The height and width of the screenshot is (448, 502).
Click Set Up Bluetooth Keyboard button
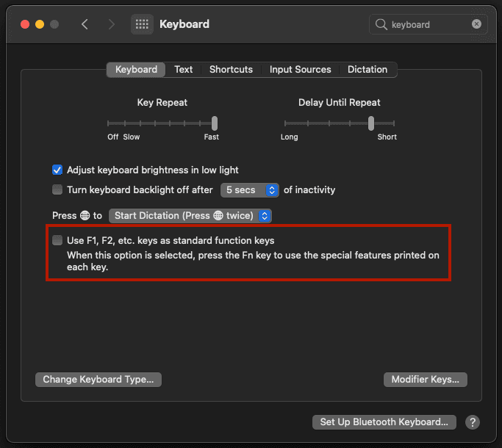coord(384,422)
